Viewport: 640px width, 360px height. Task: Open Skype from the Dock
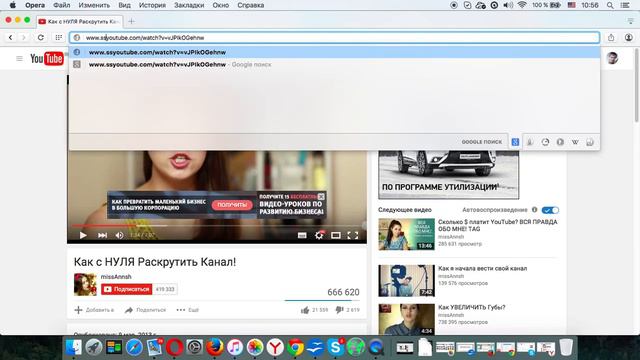[x=336, y=347]
